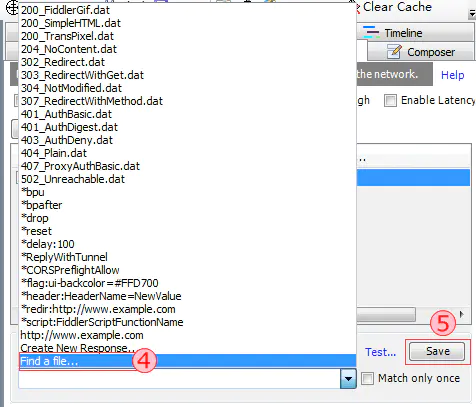
Task: Toggle Enable Latency checkbox
Action: point(390,100)
